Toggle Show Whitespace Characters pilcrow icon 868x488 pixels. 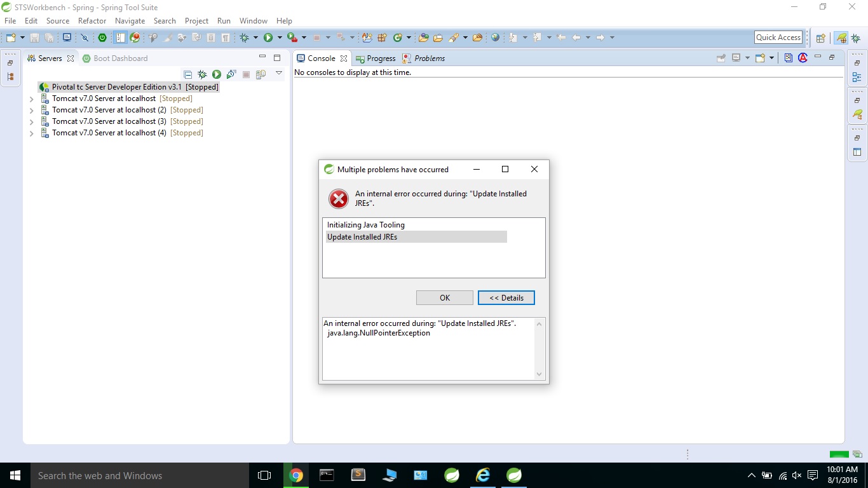point(226,37)
